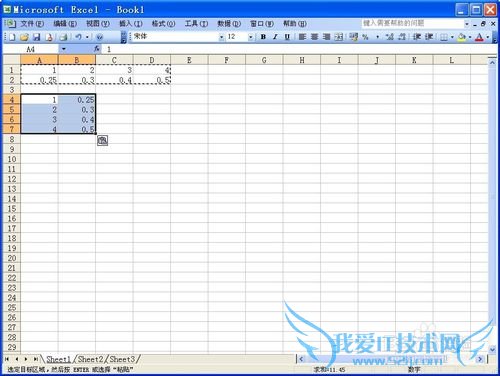Expand the fill color dropdown arrow

[x=470, y=37]
